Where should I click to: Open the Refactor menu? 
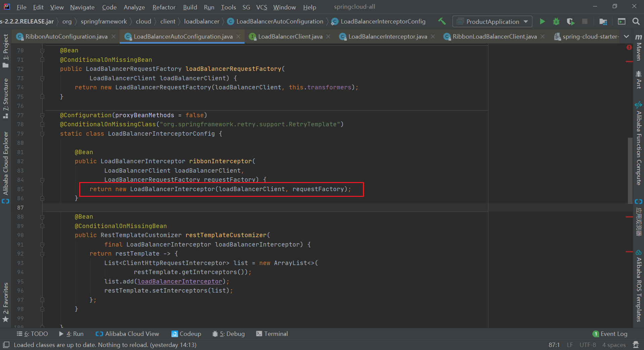coord(164,7)
